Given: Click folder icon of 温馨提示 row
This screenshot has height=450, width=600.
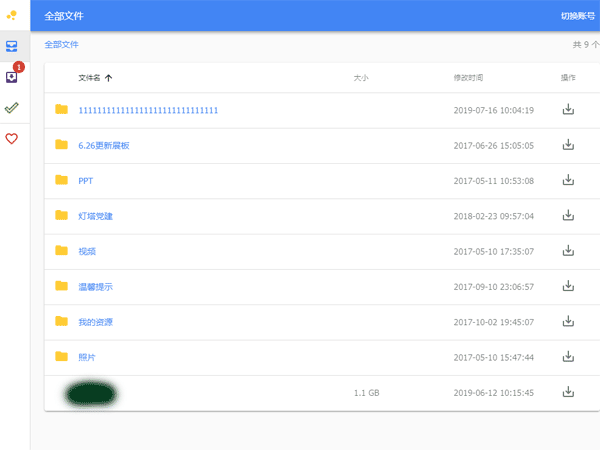Looking at the screenshot, I should (61, 286).
